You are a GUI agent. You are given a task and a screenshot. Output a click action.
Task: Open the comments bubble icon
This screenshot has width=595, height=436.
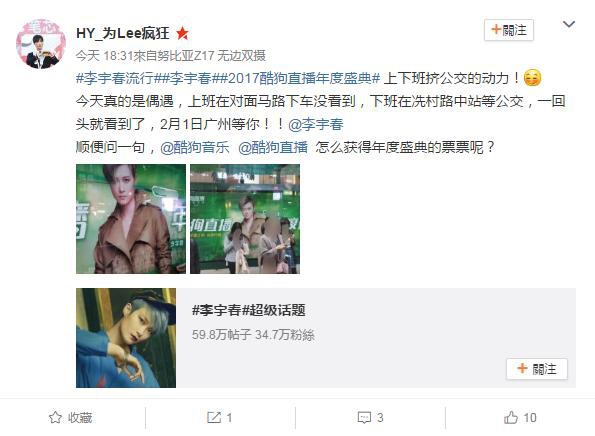pos(364,417)
